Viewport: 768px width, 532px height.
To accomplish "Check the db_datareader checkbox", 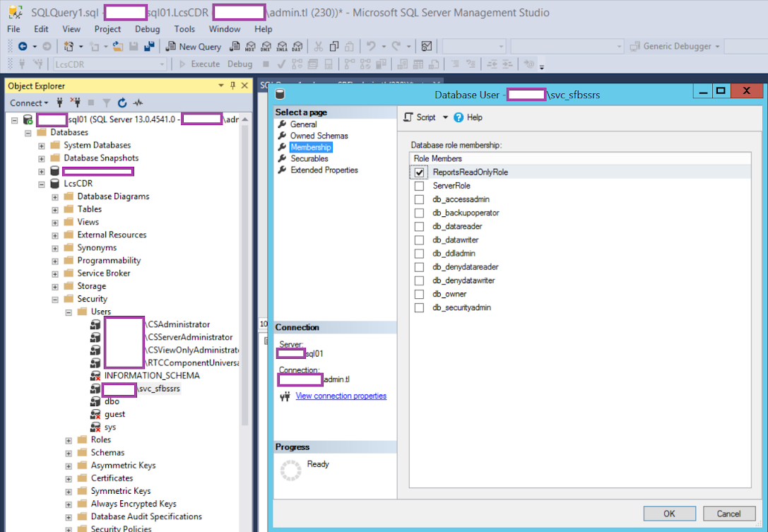I will tap(419, 227).
